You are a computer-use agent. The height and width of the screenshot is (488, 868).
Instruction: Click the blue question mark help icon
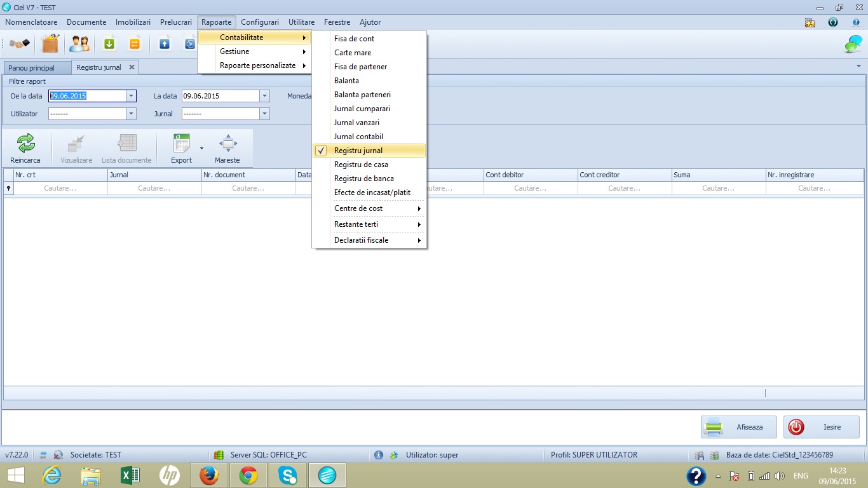[x=855, y=22]
